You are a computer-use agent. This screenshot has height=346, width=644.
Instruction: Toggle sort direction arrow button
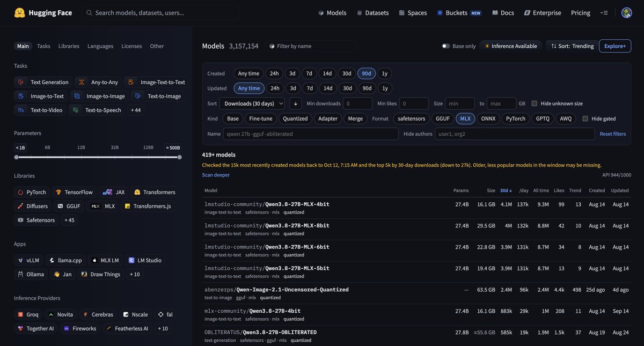click(295, 104)
